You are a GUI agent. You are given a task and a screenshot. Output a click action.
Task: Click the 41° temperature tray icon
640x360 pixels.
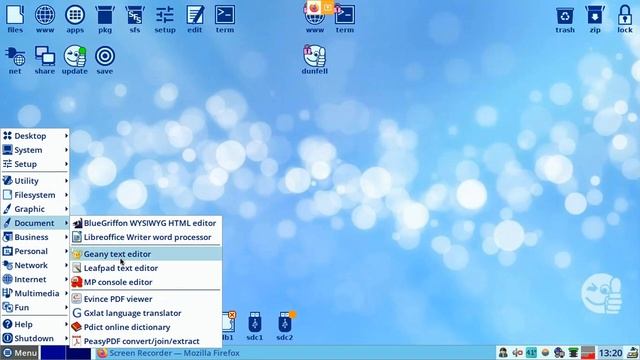tap(531, 353)
